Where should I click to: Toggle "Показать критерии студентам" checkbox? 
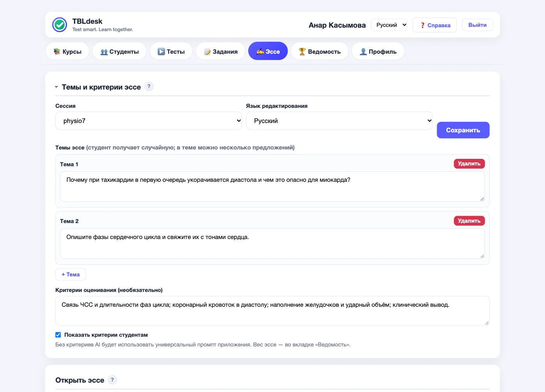click(x=58, y=335)
